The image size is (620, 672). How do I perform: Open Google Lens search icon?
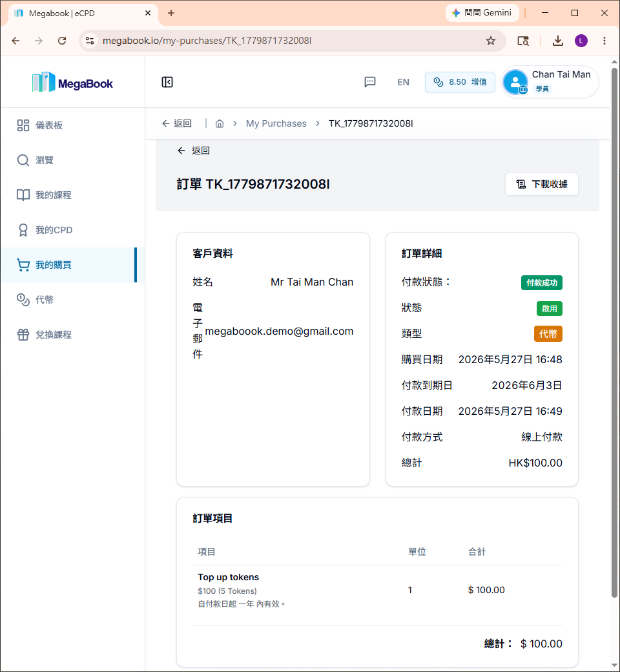click(x=522, y=41)
